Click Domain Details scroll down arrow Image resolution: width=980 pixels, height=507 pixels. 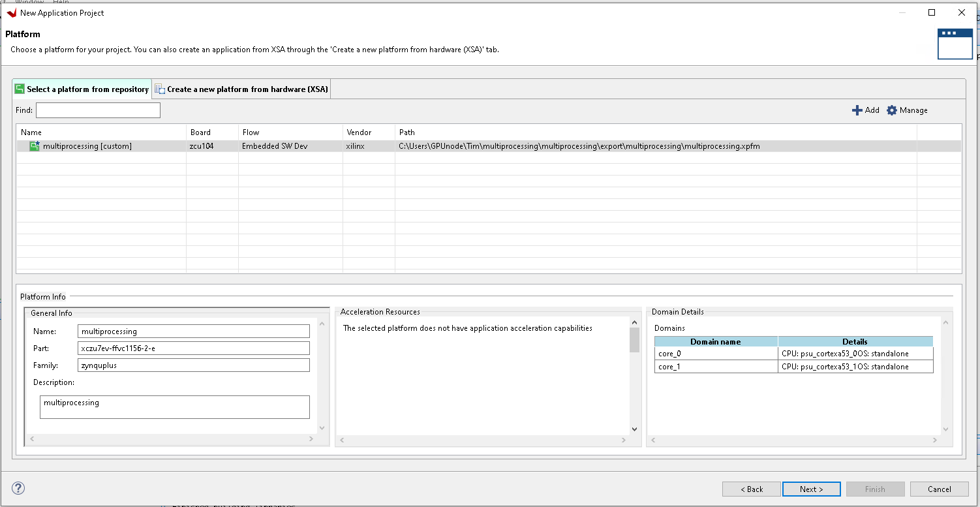[947, 429]
